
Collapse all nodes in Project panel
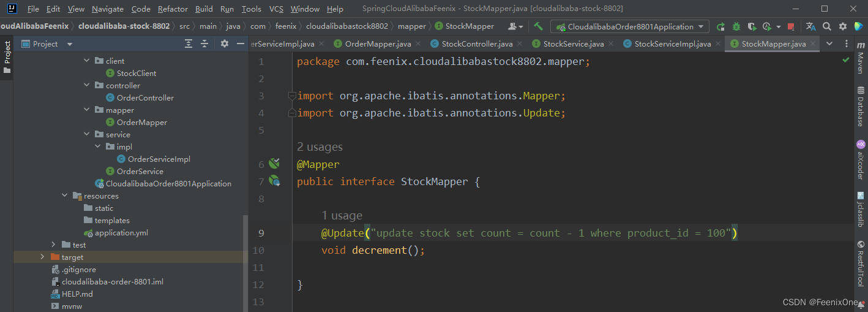pyautogui.click(x=204, y=44)
